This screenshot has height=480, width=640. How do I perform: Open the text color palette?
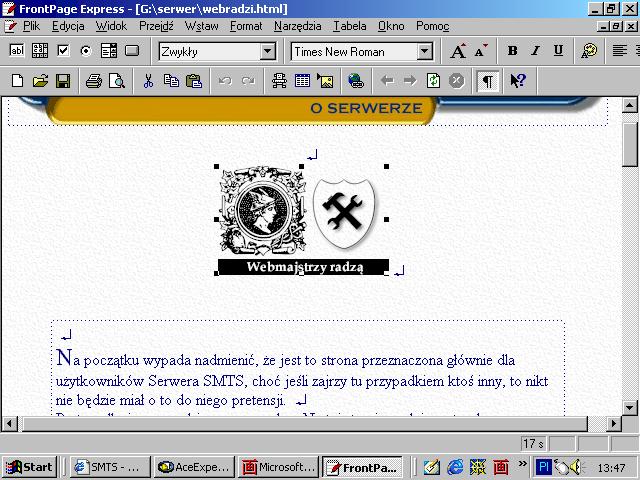tap(589, 51)
